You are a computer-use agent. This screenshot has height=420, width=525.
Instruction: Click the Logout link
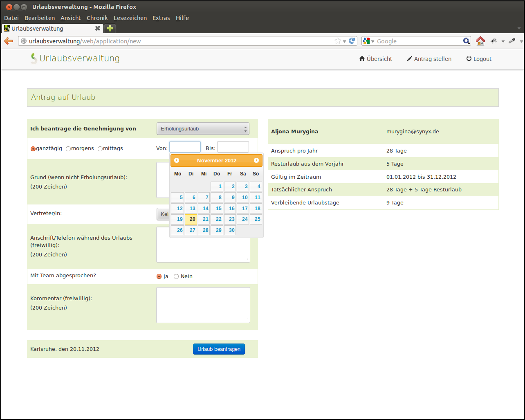pyautogui.click(x=479, y=59)
